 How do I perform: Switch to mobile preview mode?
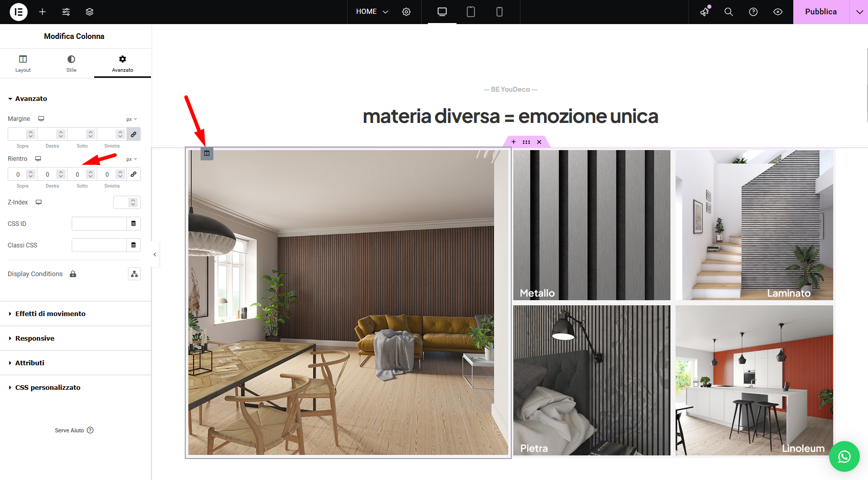pos(500,12)
